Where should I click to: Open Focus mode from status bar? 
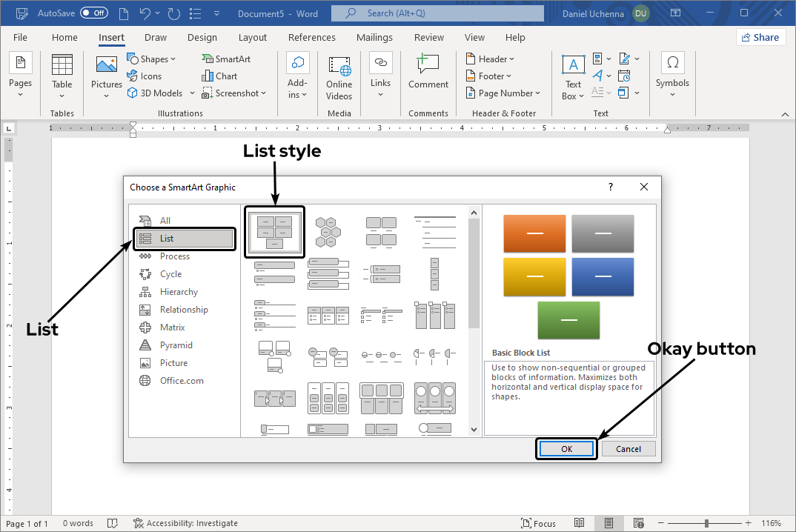click(538, 523)
